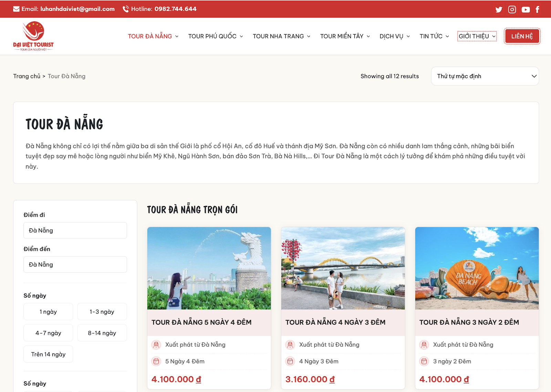Expand the Tour Phú Quốc menu chevron
The image size is (551, 392).
tap(241, 36)
